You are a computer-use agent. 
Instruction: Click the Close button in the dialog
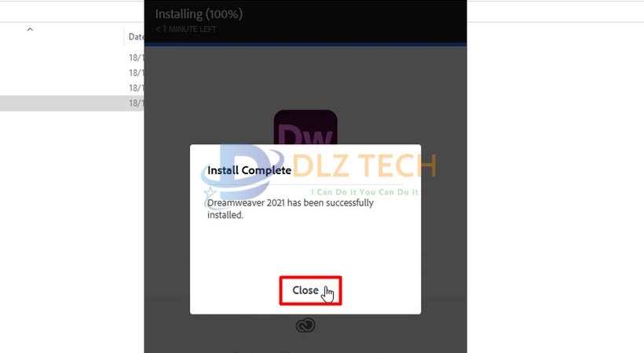[x=310, y=290]
